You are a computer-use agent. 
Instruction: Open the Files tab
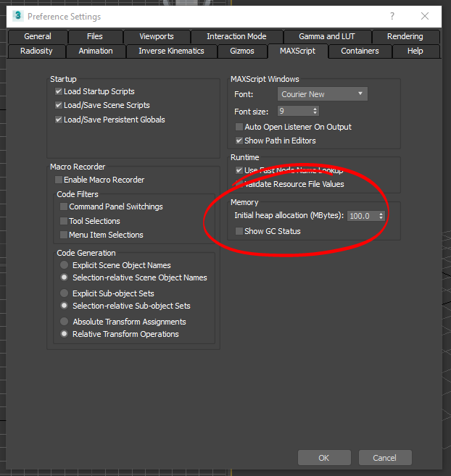pyautogui.click(x=95, y=36)
